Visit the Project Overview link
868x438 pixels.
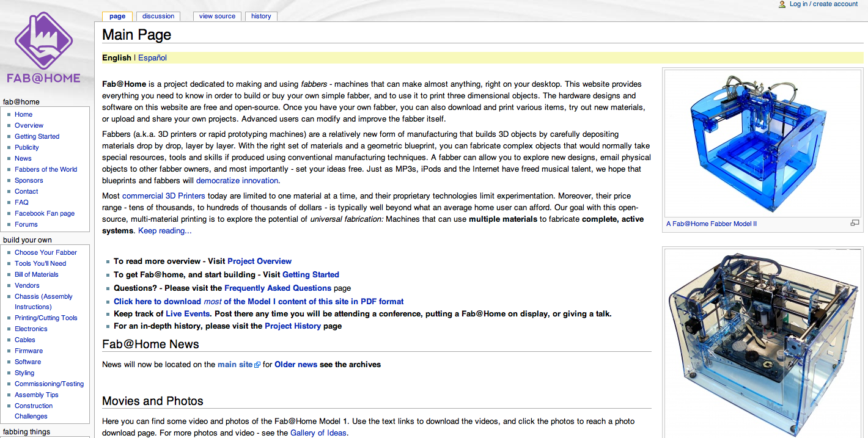pyautogui.click(x=260, y=261)
